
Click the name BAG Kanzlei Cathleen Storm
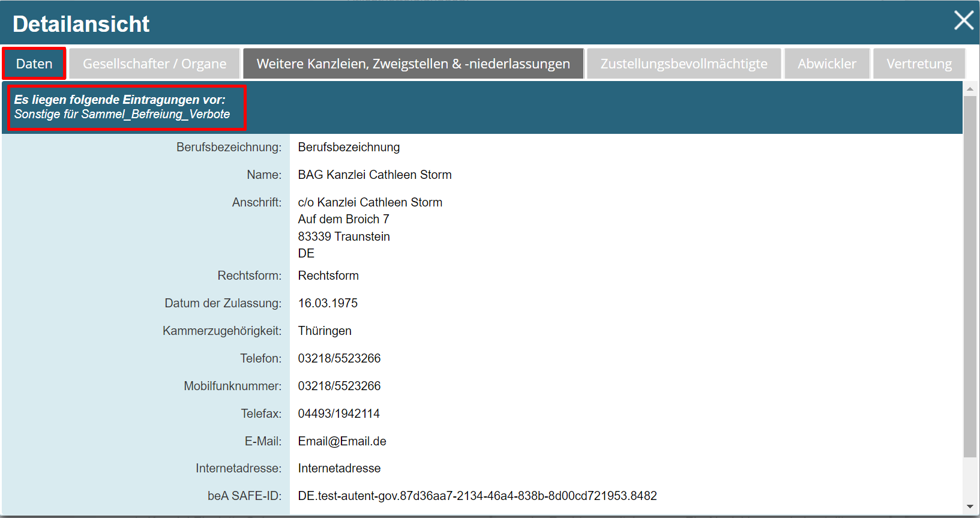tap(374, 175)
